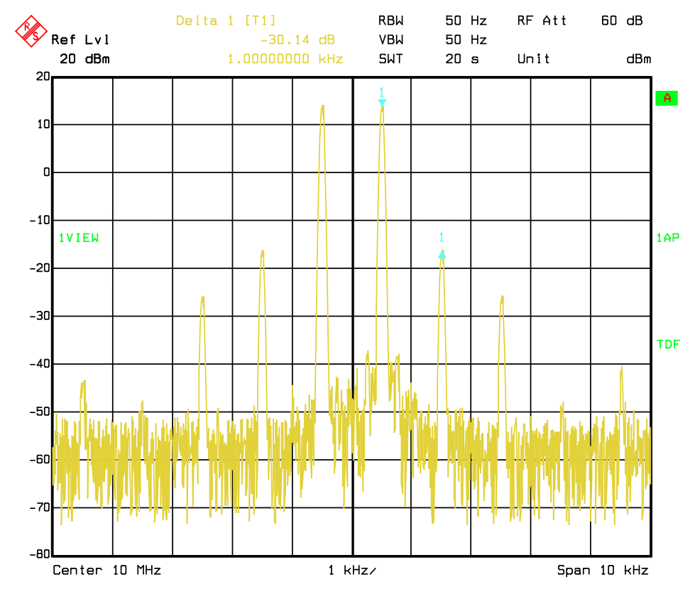
Task: Click the Ref Lvl label
Action: pos(80,40)
